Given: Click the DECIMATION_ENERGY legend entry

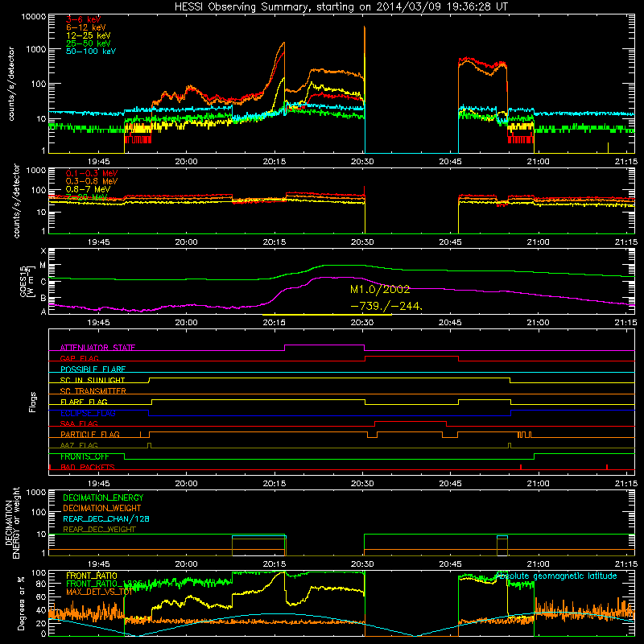Looking at the screenshot, I should (103, 497).
